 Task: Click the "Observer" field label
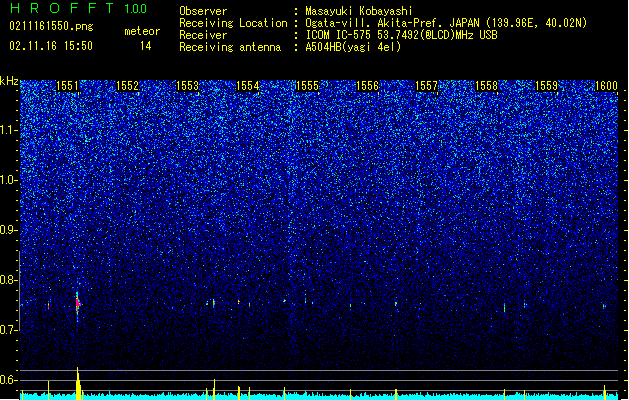coord(203,11)
